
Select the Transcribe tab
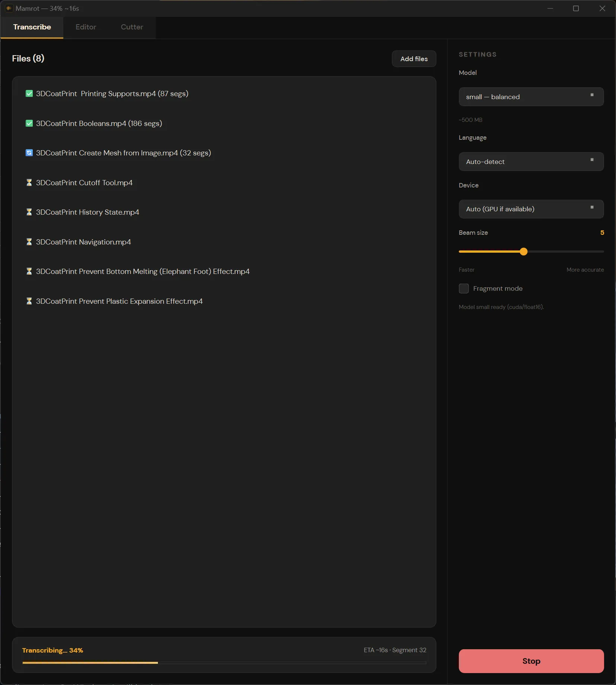point(32,27)
